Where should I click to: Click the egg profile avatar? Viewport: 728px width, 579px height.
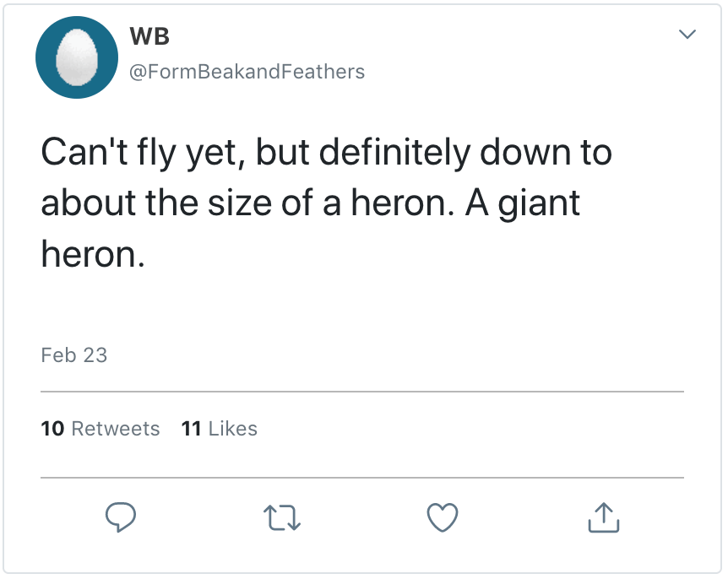(x=76, y=57)
